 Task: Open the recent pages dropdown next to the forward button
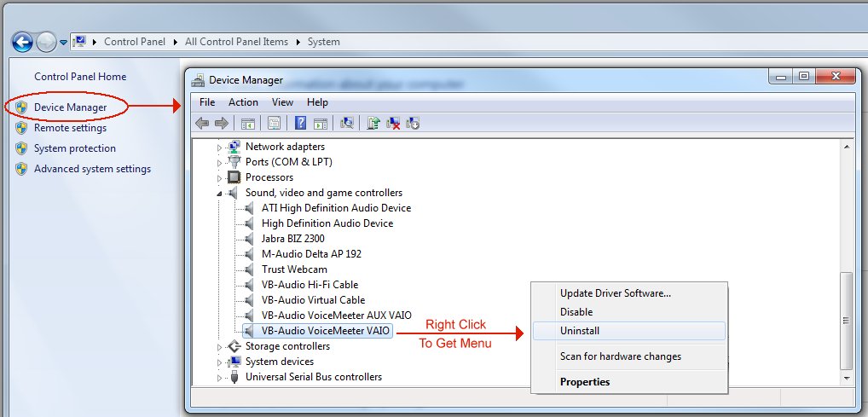[x=63, y=42]
